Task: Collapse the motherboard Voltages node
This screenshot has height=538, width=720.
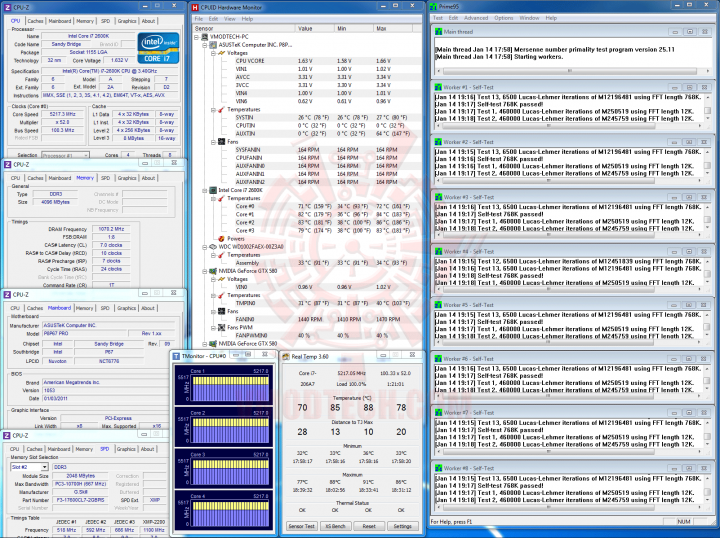Action: (213, 53)
